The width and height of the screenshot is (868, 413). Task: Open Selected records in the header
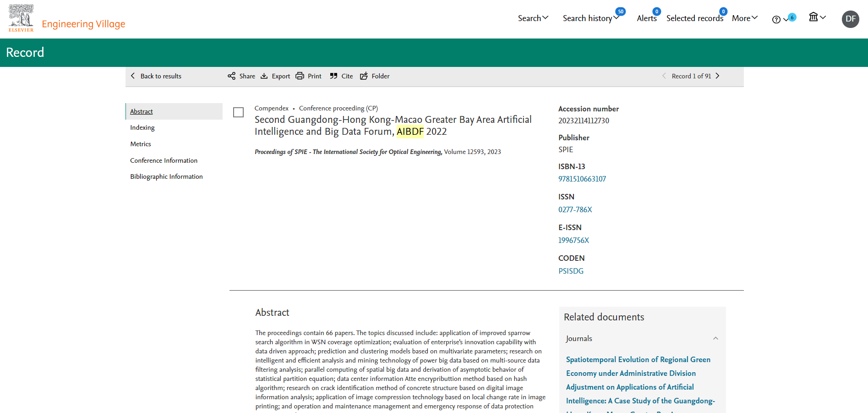pos(694,18)
